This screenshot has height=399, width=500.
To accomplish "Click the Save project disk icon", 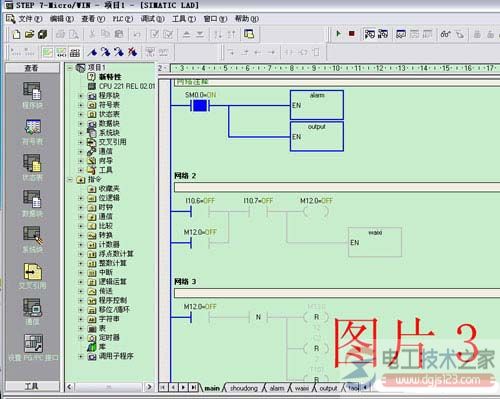I will pos(42,34).
